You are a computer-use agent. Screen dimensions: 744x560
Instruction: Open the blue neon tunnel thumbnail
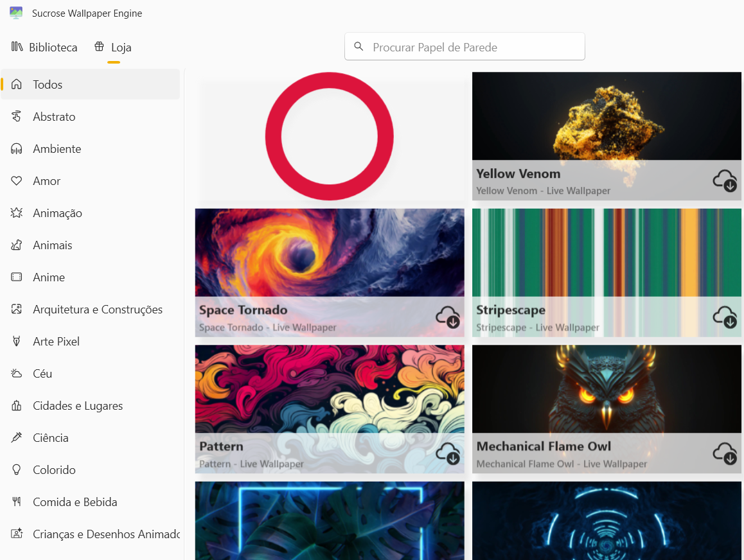click(607, 521)
